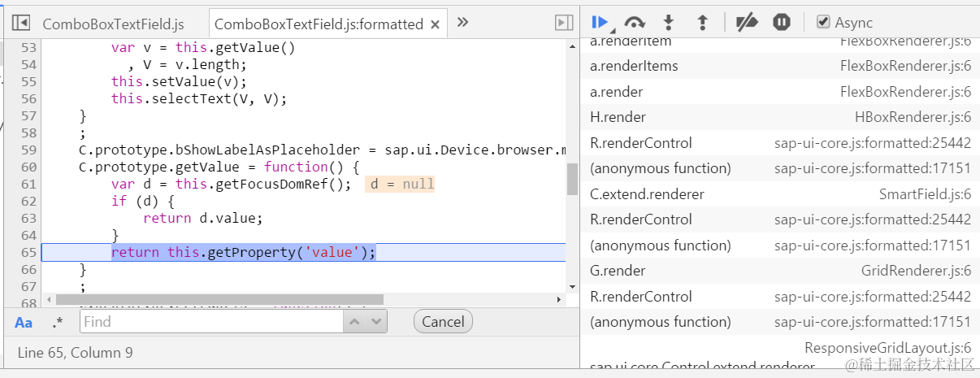The image size is (980, 378).
Task: Jump to previous search match arrow
Action: coord(355,322)
